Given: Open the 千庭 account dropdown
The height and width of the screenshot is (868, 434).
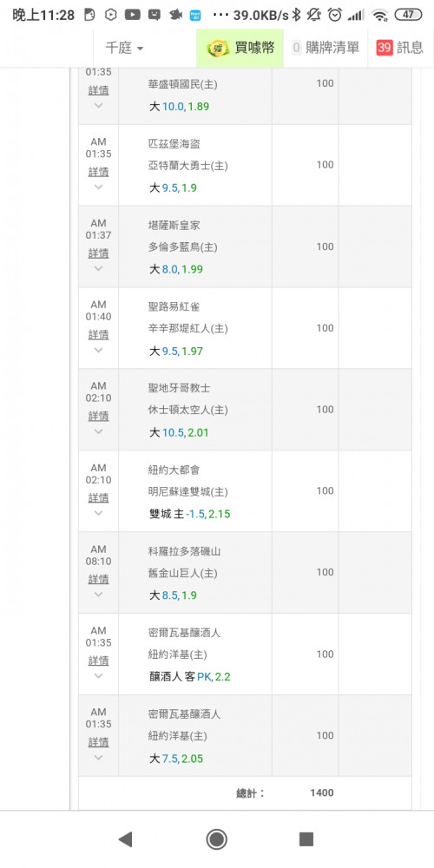Looking at the screenshot, I should [124, 48].
